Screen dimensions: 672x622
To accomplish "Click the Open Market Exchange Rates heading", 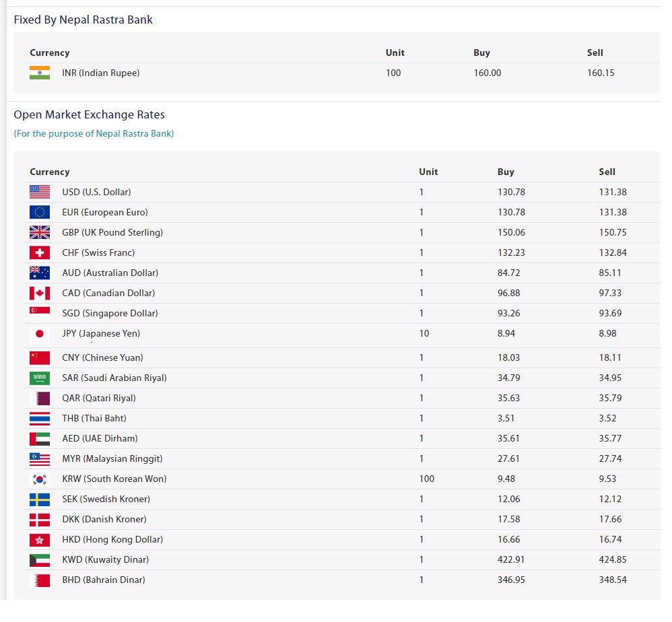I will 89,114.
